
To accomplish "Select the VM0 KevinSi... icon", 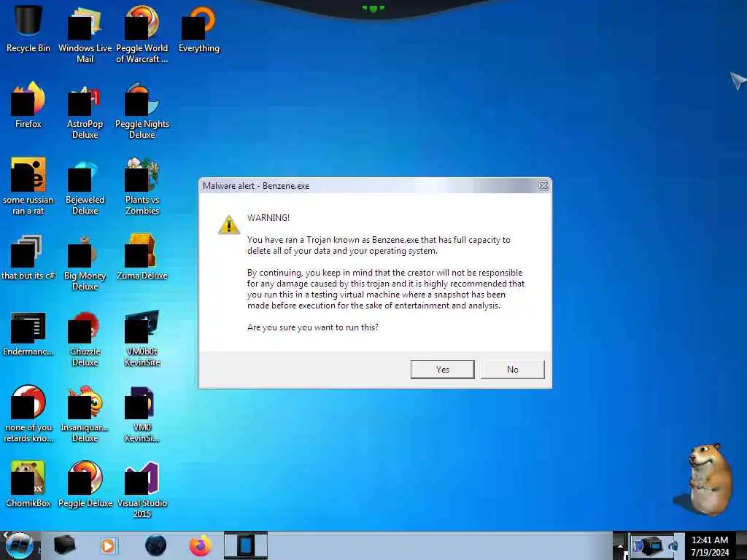I will pos(142,414).
